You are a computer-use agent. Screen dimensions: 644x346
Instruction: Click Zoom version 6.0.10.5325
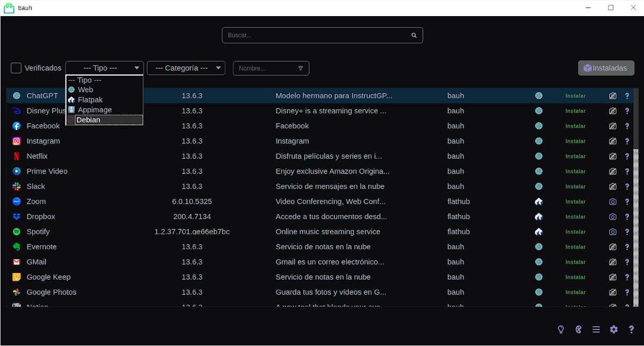(192, 201)
